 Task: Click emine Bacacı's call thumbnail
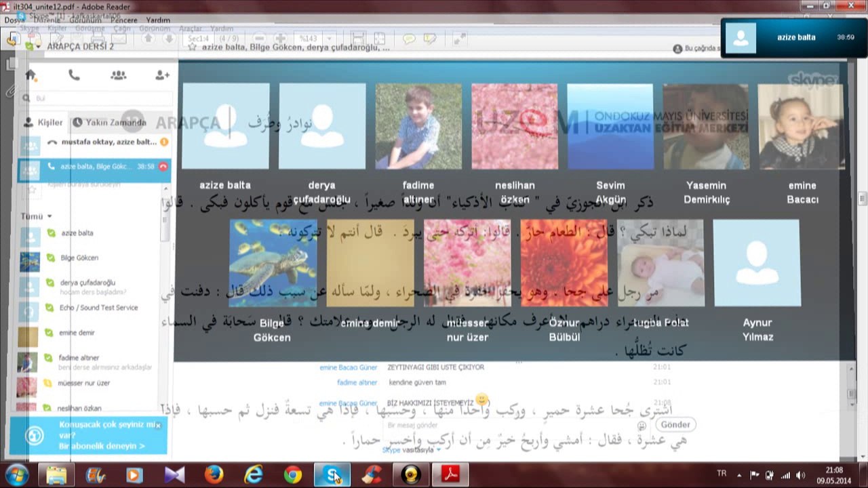802,126
